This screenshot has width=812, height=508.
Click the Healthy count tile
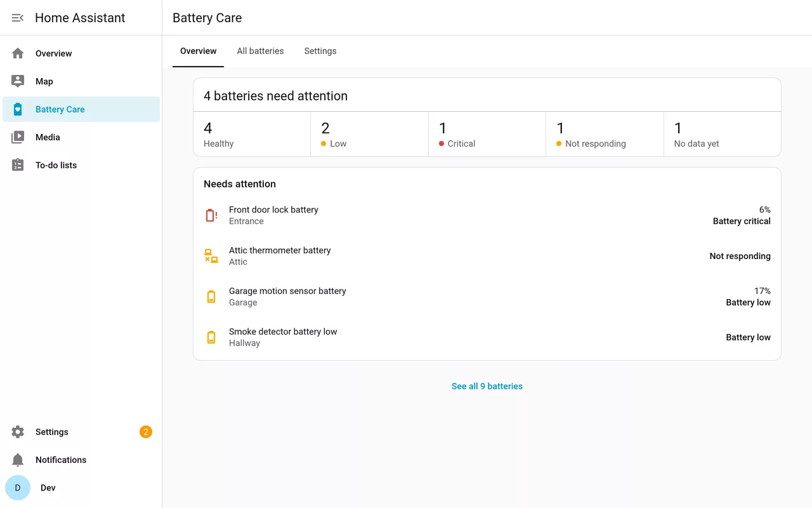click(252, 134)
